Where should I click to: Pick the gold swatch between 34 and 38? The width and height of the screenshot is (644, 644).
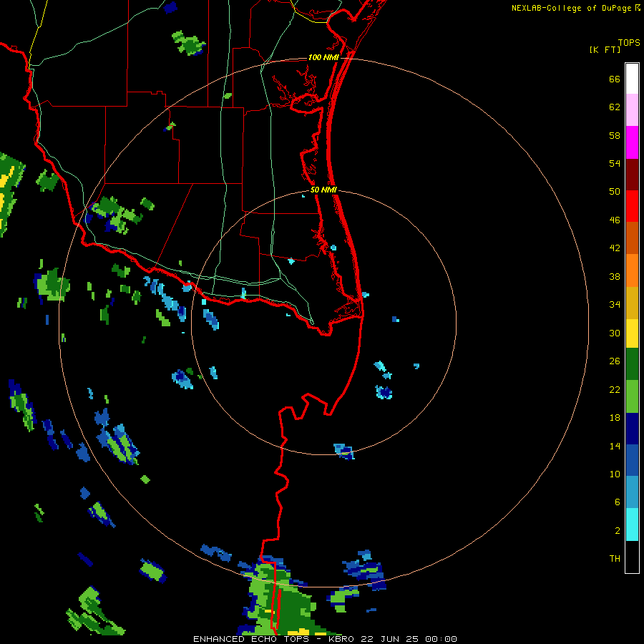point(632,303)
